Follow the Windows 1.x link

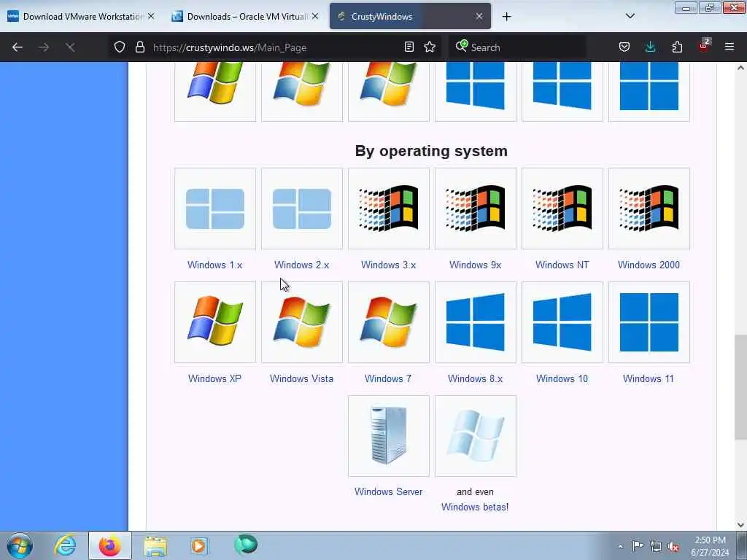215,265
